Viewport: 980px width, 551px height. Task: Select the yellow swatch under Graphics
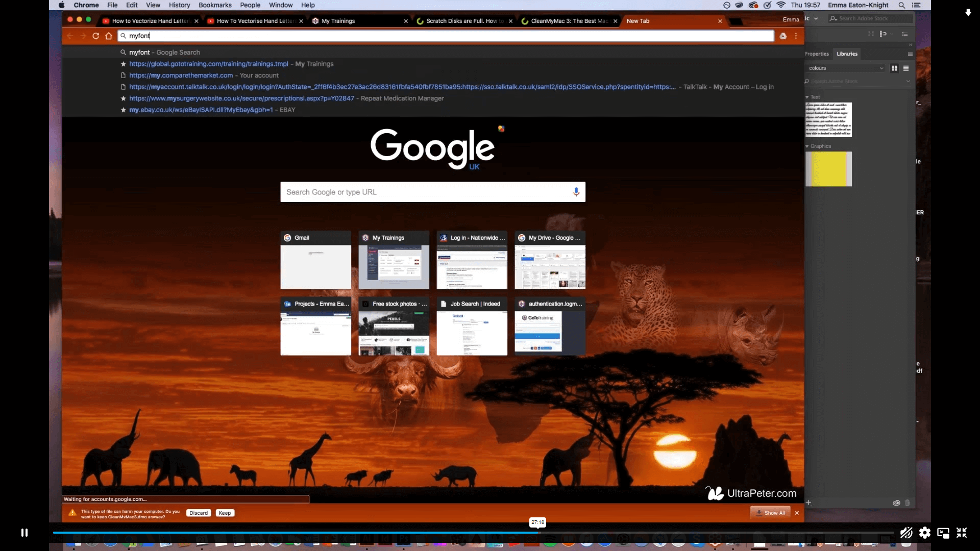tap(828, 169)
